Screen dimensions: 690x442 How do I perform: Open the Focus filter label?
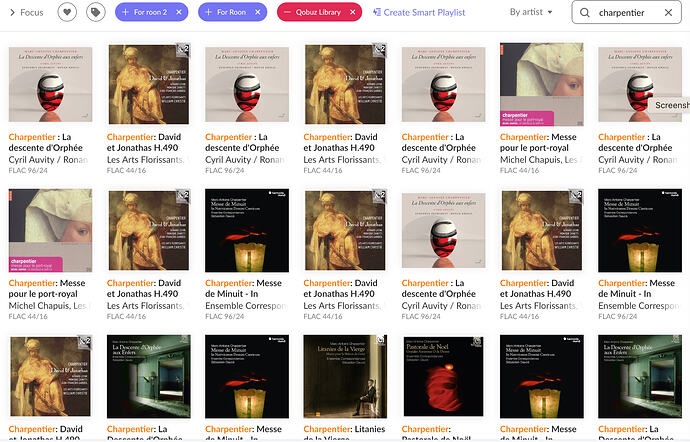pyautogui.click(x=32, y=12)
